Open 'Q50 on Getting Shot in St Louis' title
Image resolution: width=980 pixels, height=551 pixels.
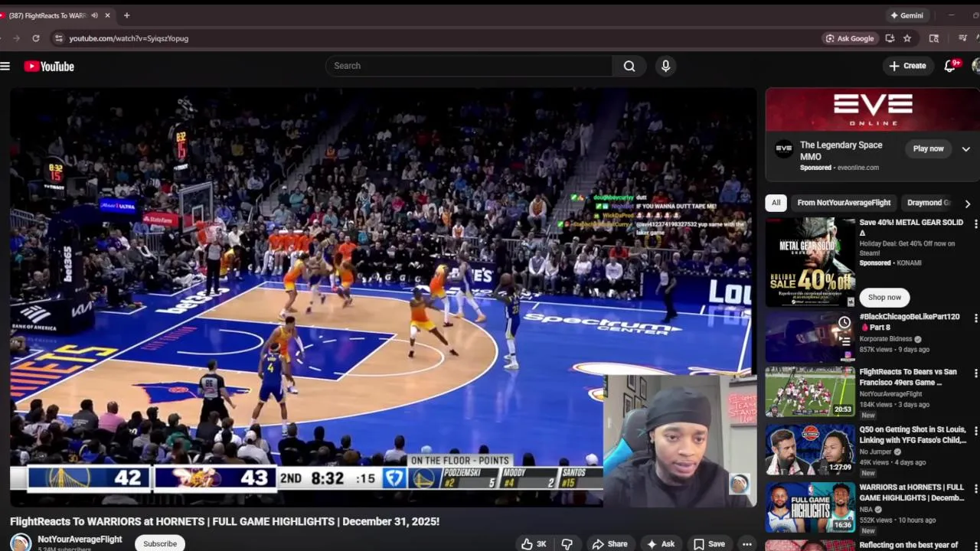click(x=913, y=435)
